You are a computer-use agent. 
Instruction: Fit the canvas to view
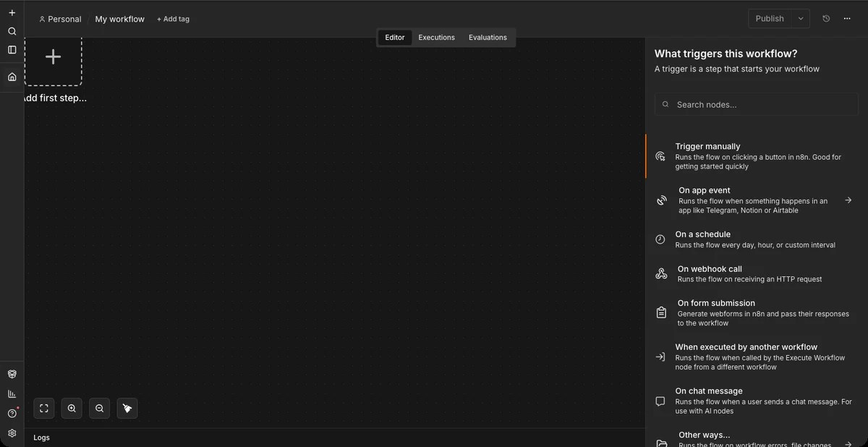coord(44,408)
